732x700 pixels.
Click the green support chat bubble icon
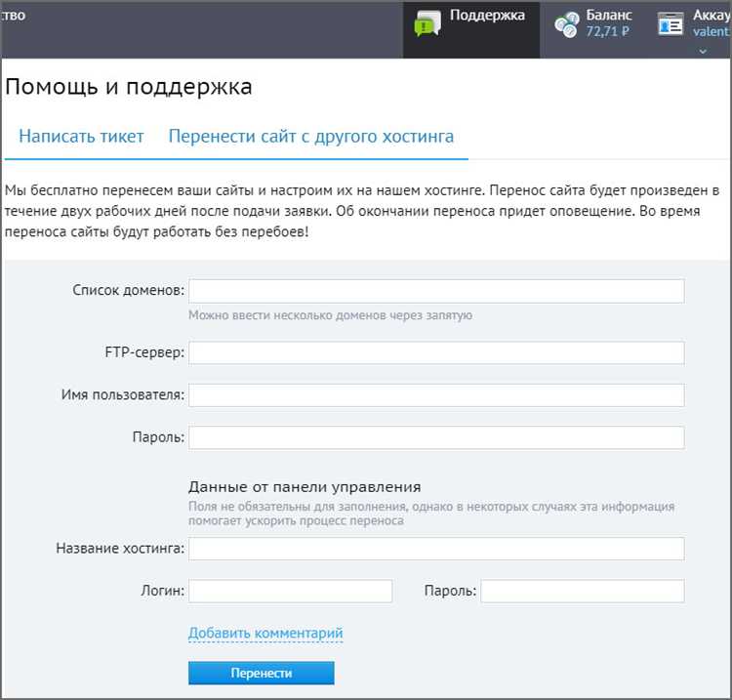pos(427,23)
